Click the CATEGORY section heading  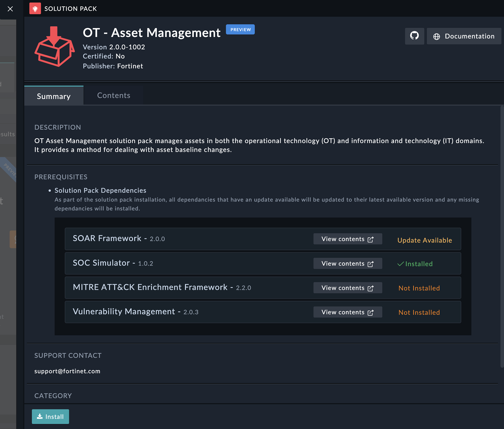coord(53,396)
